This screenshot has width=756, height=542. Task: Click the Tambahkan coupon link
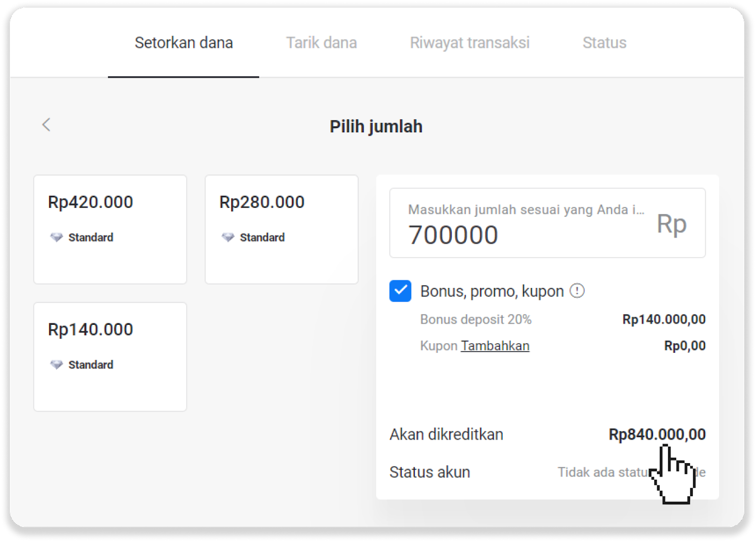tap(495, 346)
